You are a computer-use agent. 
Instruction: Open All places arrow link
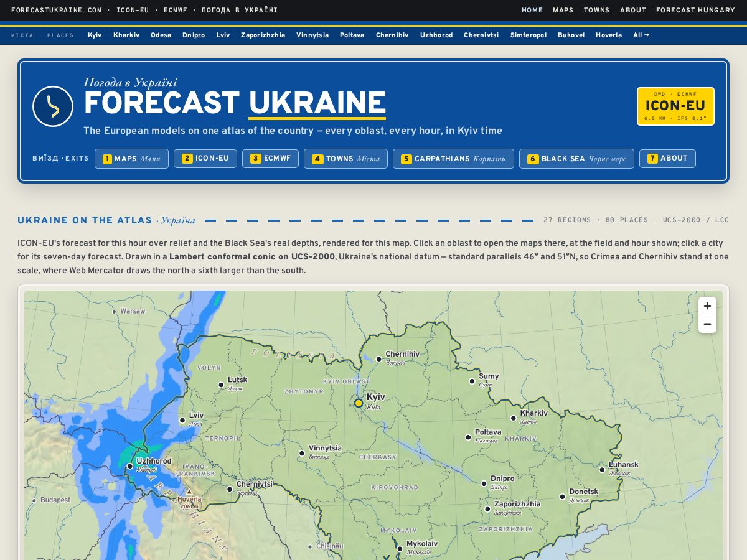coord(641,35)
